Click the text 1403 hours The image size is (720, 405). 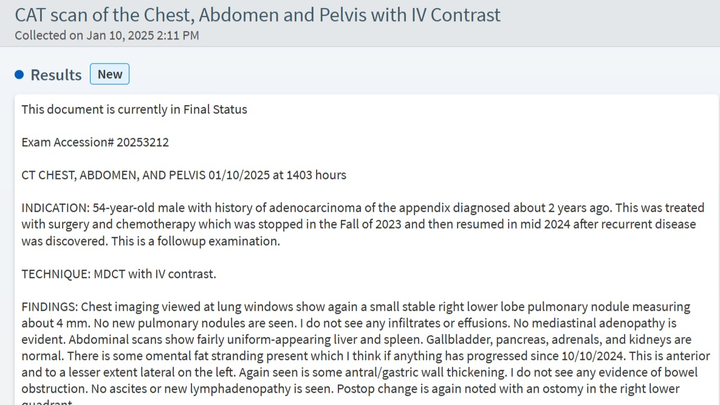click(x=316, y=175)
